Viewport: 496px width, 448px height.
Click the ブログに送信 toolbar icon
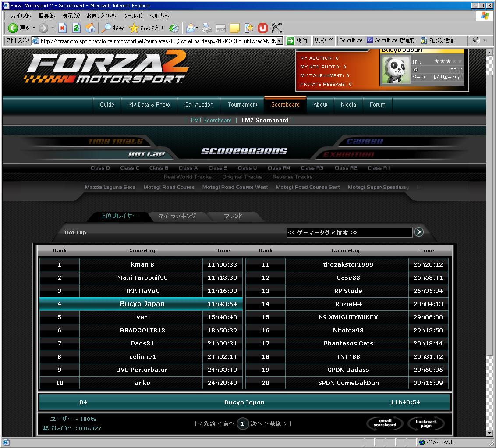[x=423, y=40]
